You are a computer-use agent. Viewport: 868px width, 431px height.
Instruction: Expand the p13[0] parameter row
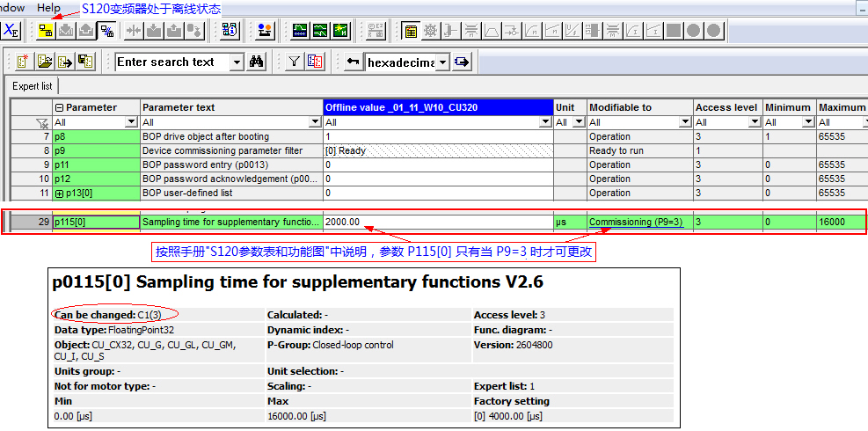click(59, 194)
